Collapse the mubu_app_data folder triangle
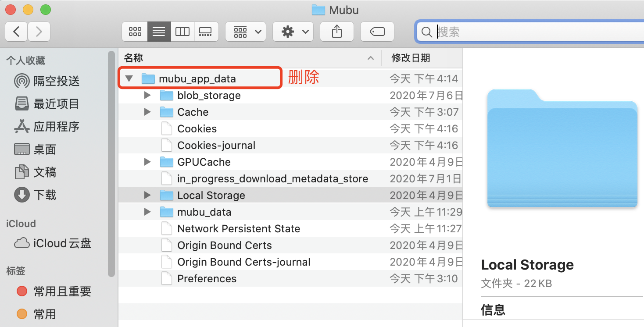Viewport: 644px width, 327px height. click(129, 79)
